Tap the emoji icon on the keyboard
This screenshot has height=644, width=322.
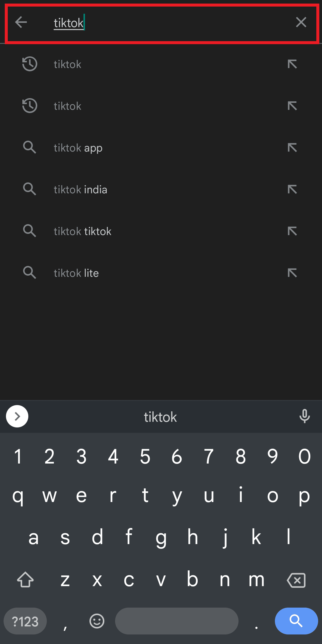[x=96, y=621]
